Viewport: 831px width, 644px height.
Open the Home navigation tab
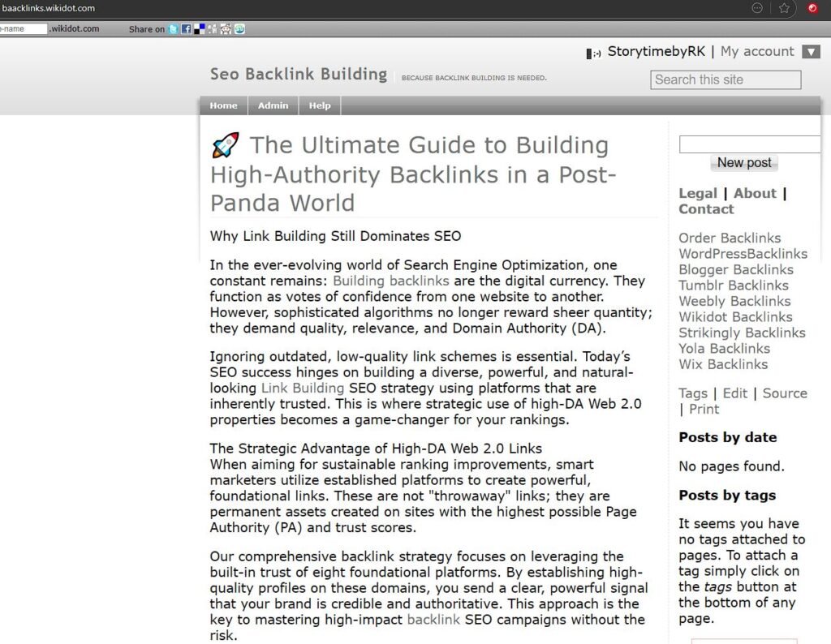point(223,105)
